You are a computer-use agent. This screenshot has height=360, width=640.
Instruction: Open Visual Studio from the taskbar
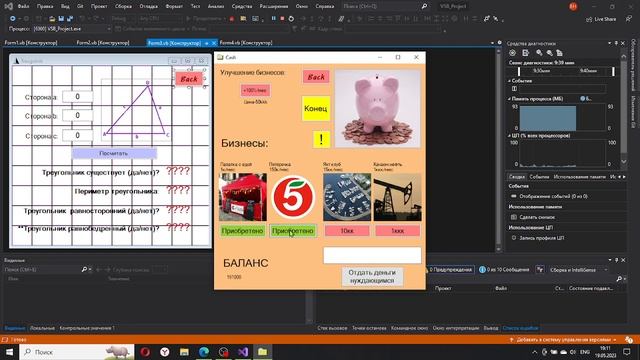[243, 352]
